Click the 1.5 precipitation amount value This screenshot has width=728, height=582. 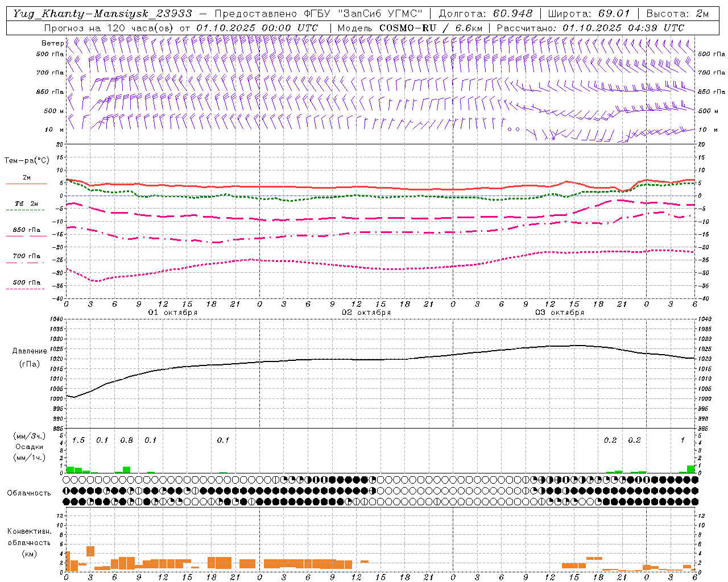point(78,440)
